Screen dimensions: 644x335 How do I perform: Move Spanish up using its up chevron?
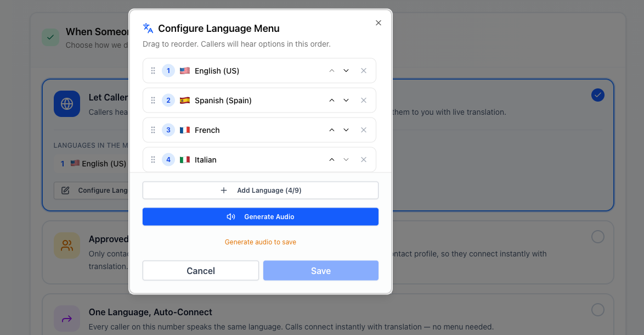[332, 100]
